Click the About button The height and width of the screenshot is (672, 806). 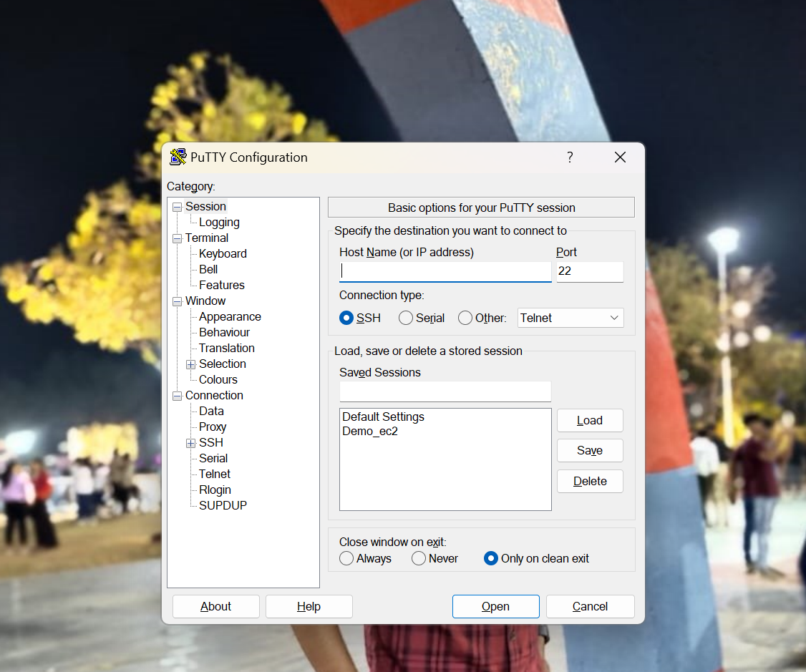click(216, 607)
